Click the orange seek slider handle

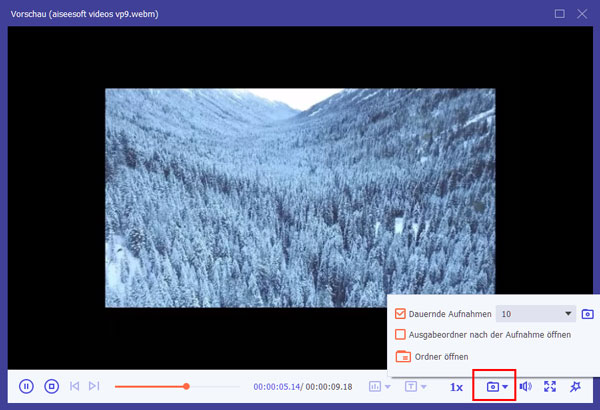[x=186, y=386]
